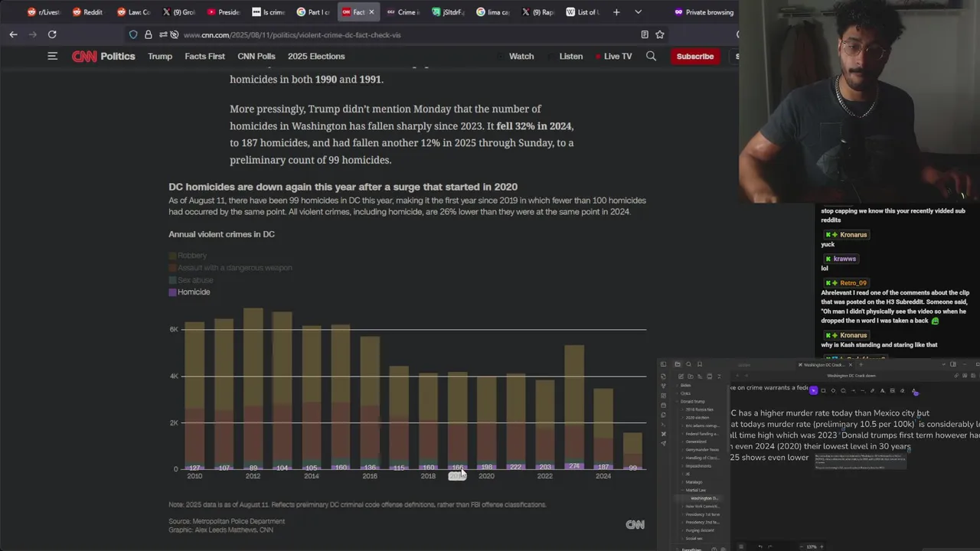980x551 pixels.
Task: Select the Excalidraw eraser tool
Action: pyautogui.click(x=902, y=391)
